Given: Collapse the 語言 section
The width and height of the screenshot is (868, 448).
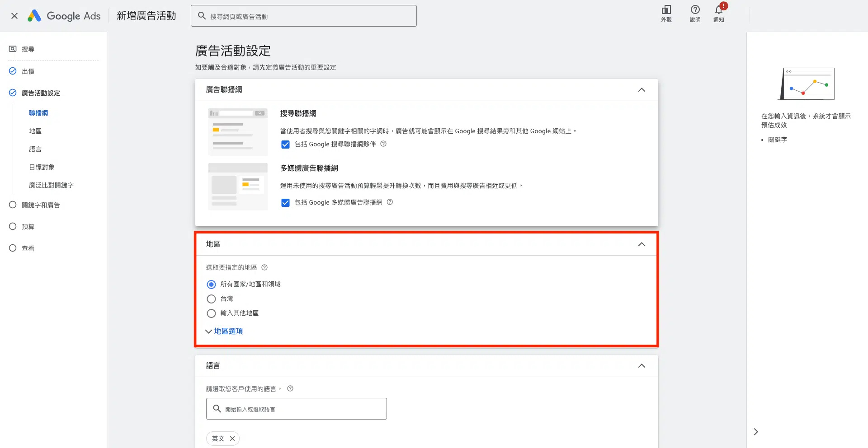Looking at the screenshot, I should 642,366.
